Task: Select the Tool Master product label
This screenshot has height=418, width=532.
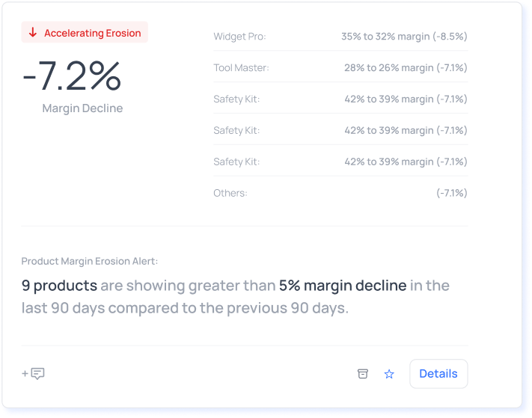Action: [241, 68]
